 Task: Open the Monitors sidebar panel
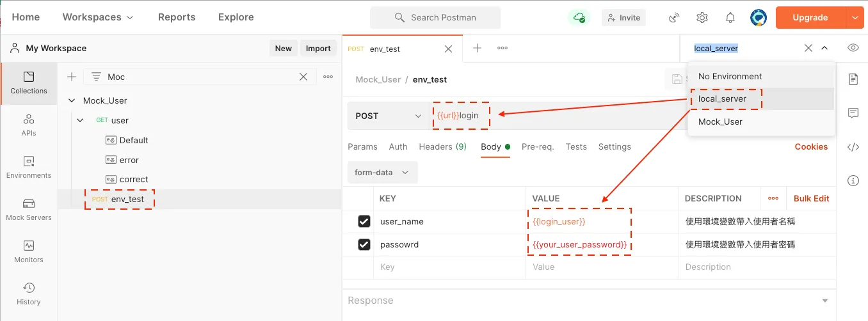[29, 252]
